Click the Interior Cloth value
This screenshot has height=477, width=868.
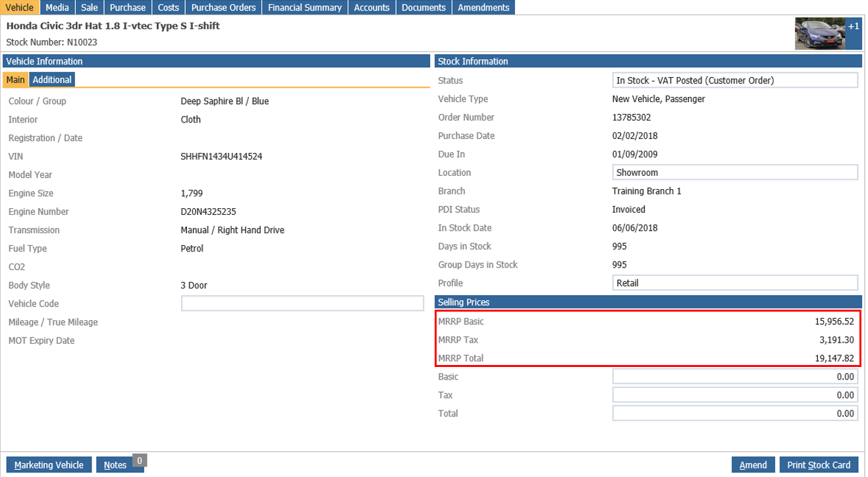(191, 120)
